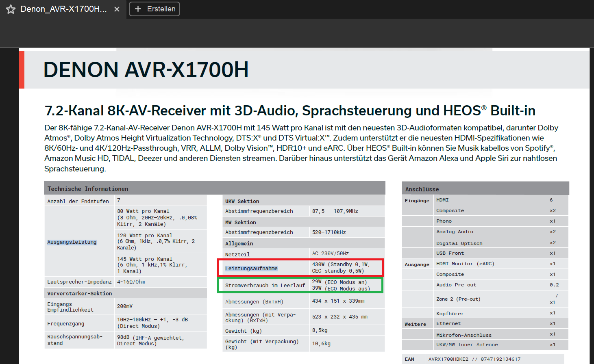Click the 200mV value
The height and width of the screenshot is (364, 594).
tap(125, 306)
